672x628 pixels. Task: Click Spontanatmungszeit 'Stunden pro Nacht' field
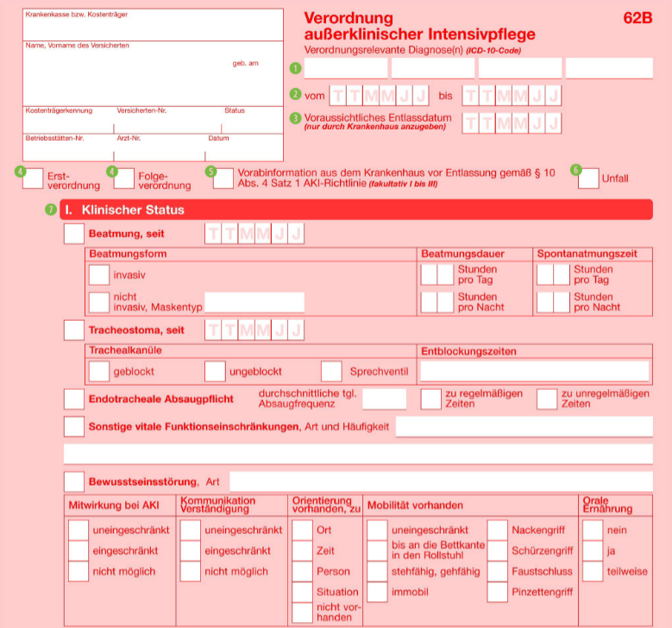(553, 302)
